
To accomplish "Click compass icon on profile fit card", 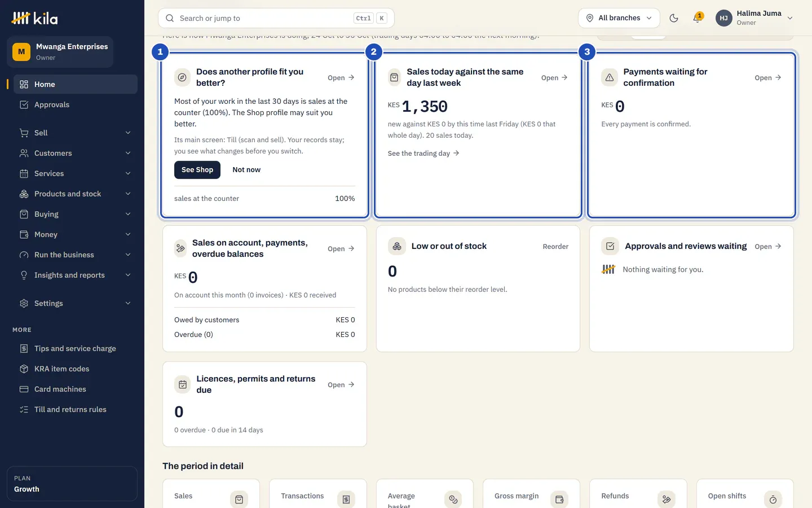I will click(x=182, y=77).
